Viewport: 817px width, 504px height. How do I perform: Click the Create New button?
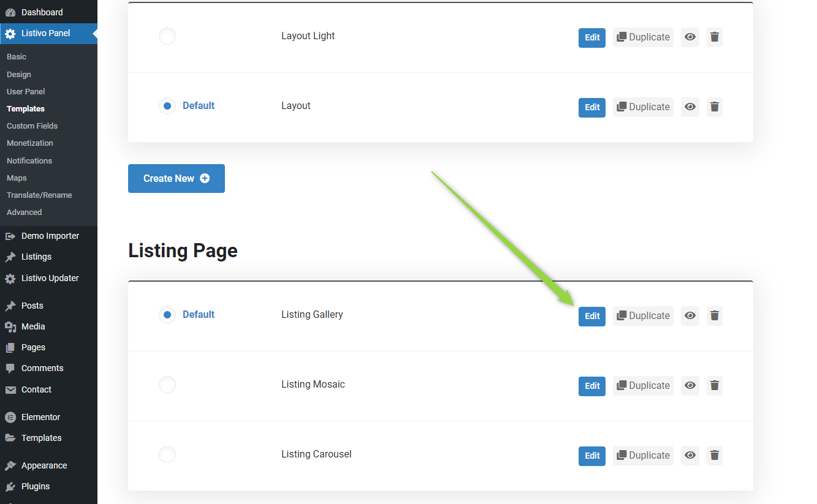[177, 178]
